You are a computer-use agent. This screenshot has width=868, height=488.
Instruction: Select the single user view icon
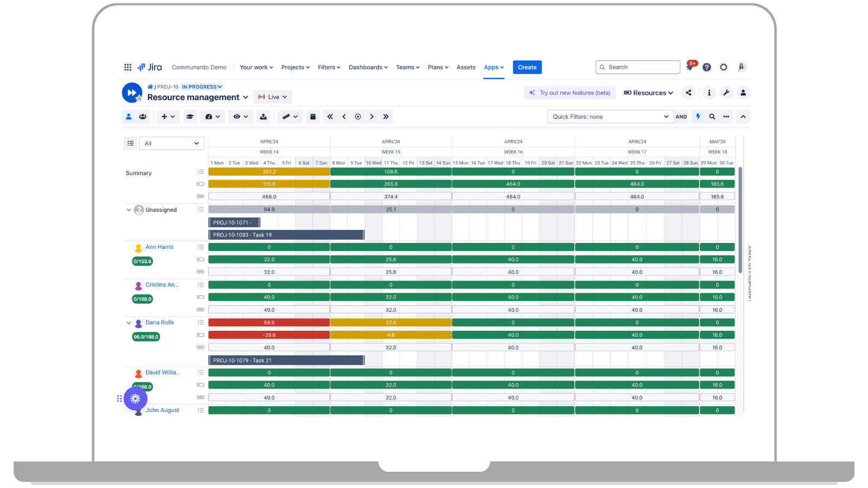tap(129, 117)
